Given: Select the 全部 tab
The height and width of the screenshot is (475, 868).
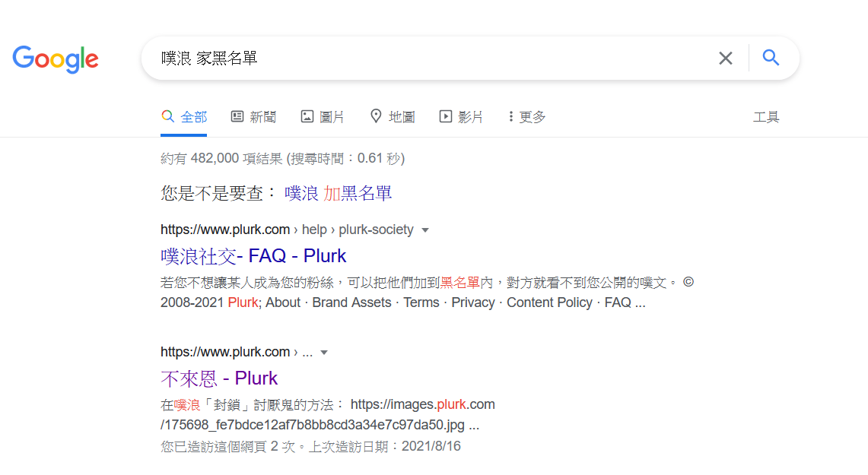Looking at the screenshot, I should pos(184,117).
